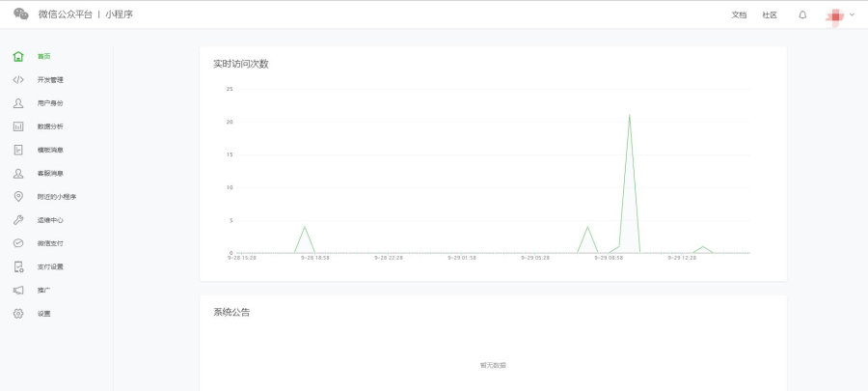Click the WeChat logo in header

[x=20, y=14]
